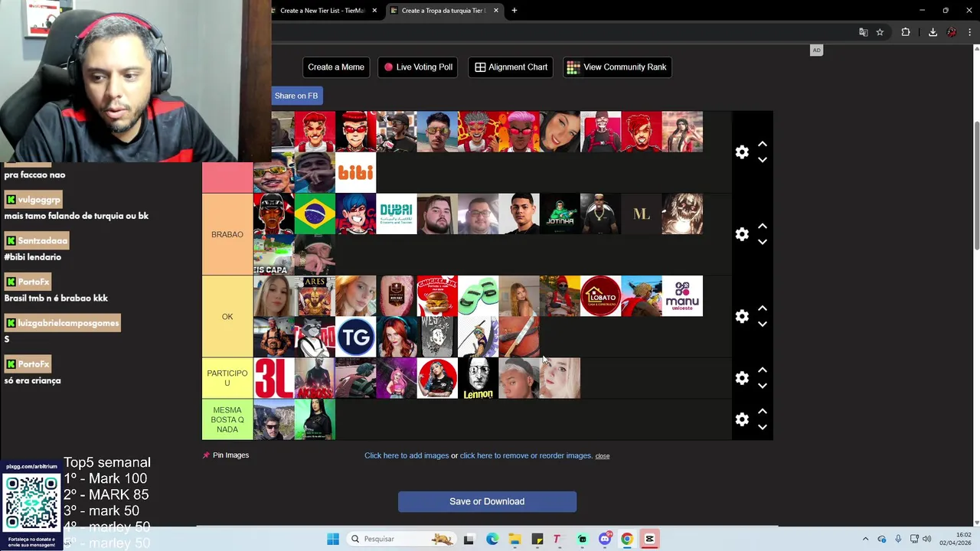The height and width of the screenshot is (551, 980).
Task: Move the BRABAO tier up
Action: (763, 227)
